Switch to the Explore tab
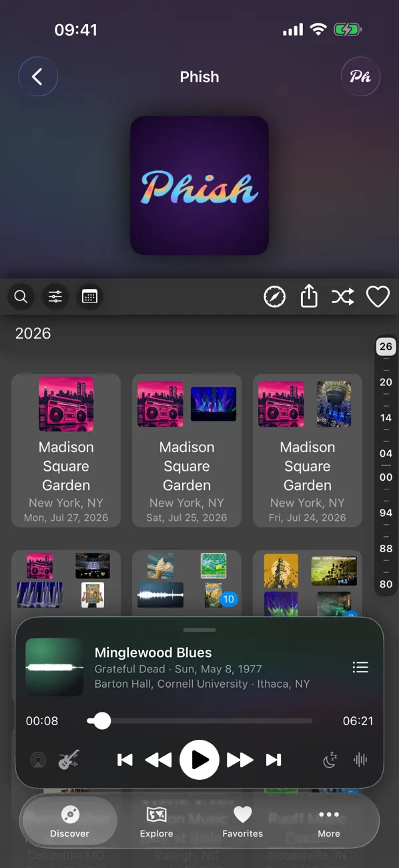This screenshot has width=399, height=868. tap(156, 821)
